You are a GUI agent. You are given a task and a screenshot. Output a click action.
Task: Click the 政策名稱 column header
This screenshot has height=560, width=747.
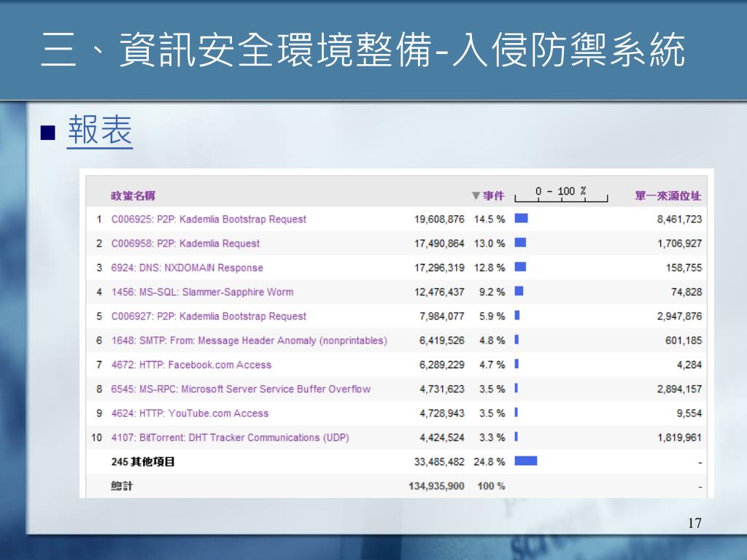(133, 195)
